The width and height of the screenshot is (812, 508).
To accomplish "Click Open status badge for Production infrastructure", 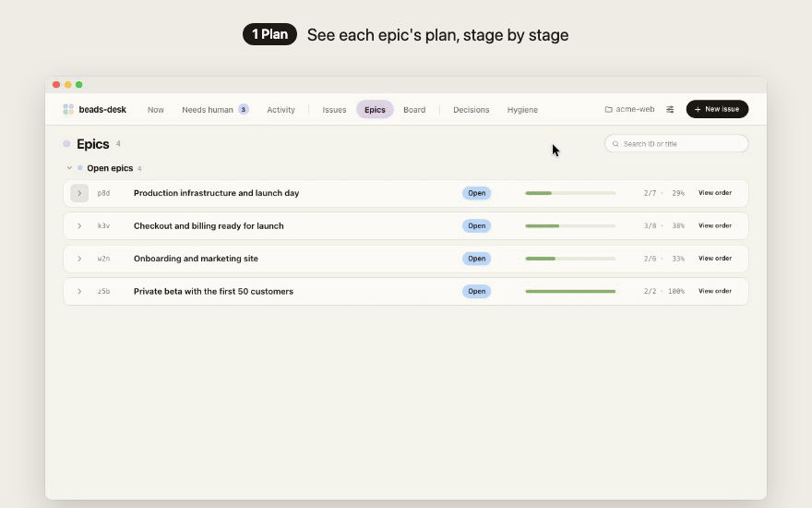I will (x=476, y=193).
